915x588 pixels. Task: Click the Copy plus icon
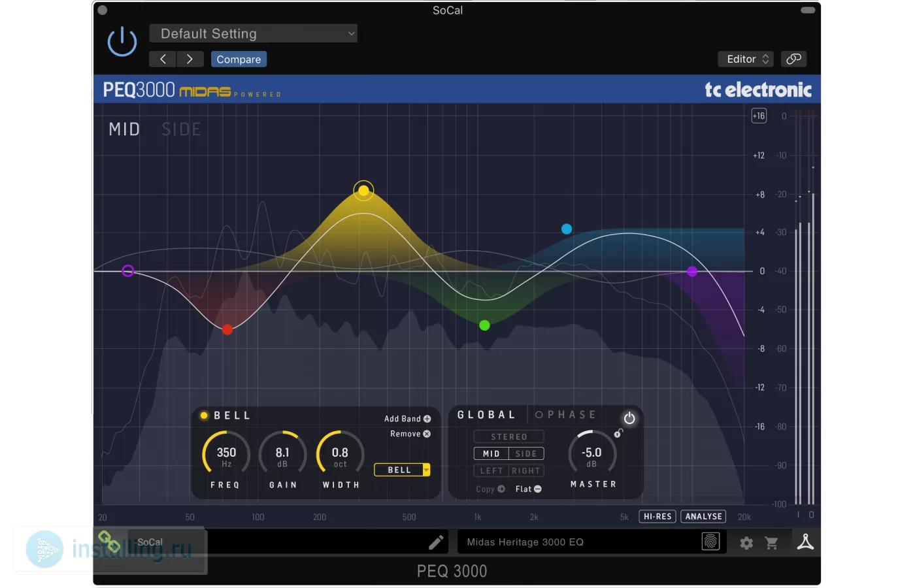coord(501,489)
